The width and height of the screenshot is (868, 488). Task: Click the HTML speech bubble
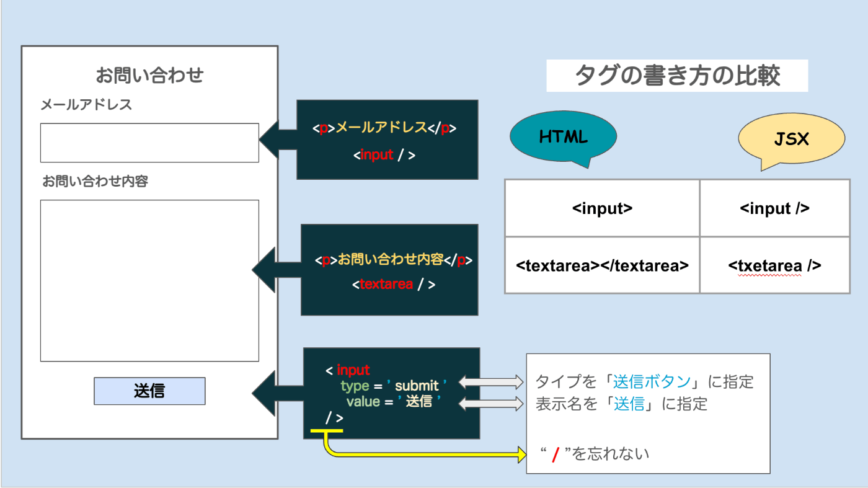point(563,137)
